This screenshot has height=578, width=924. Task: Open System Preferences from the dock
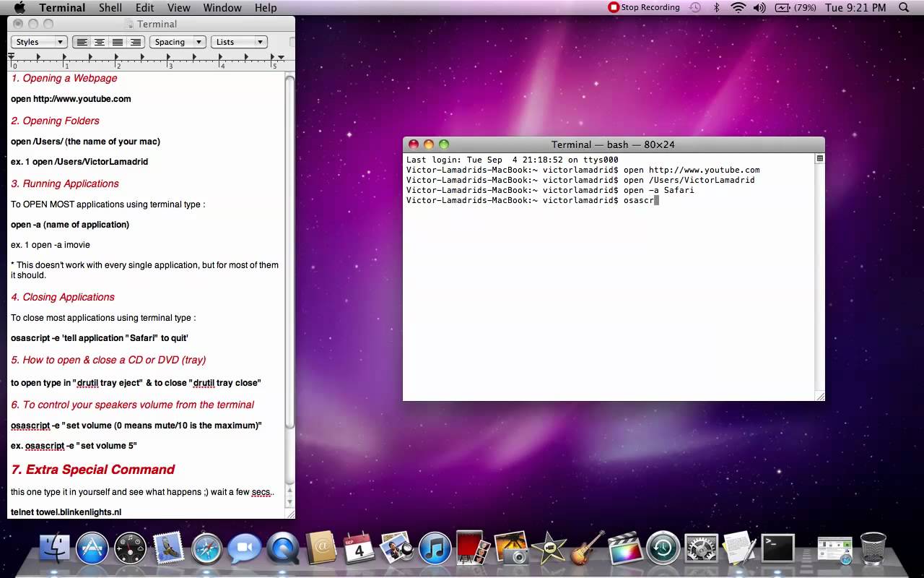[x=701, y=549]
